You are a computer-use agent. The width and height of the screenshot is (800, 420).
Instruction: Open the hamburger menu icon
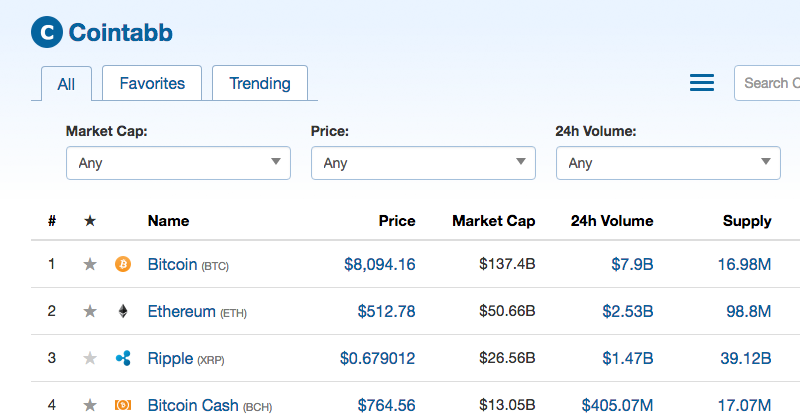(702, 83)
